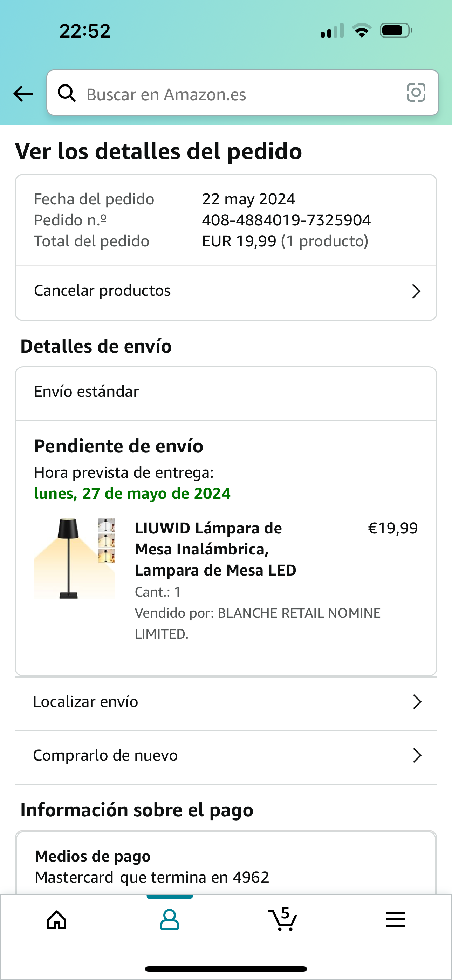452x980 pixels.
Task: Tap the Wi-Fi status icon
Action: tap(362, 30)
